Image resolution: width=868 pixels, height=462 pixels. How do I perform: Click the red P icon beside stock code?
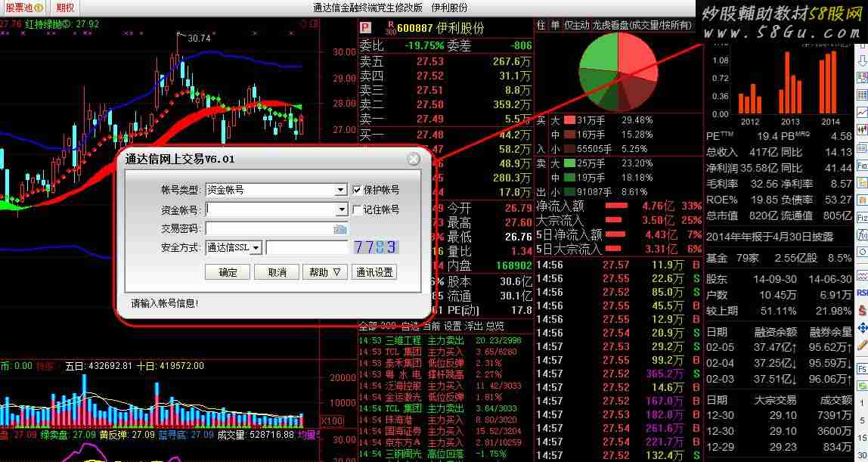click(365, 27)
